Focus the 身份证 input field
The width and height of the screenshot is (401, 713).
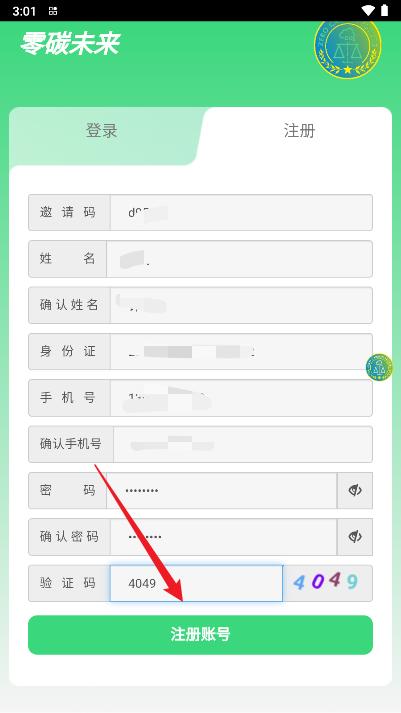[x=241, y=351]
